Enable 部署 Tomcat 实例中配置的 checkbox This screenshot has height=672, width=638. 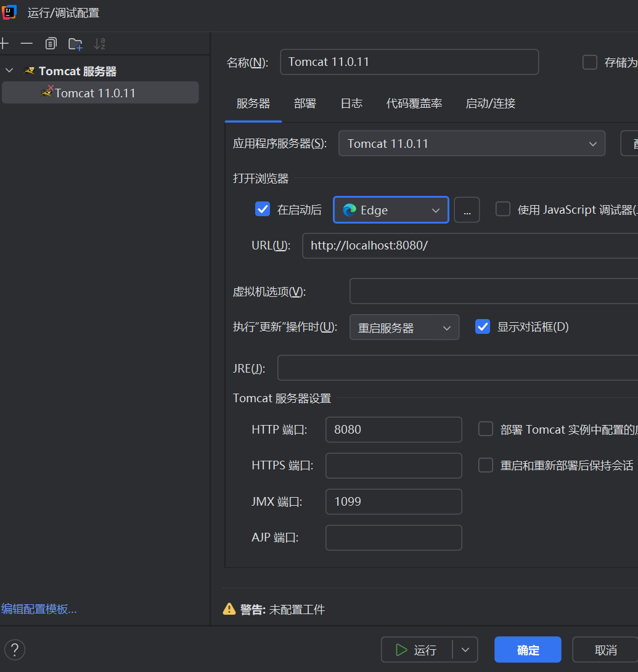486,429
